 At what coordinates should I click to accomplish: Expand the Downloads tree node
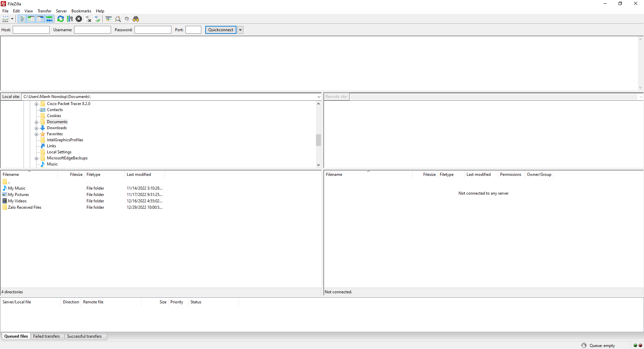click(37, 128)
